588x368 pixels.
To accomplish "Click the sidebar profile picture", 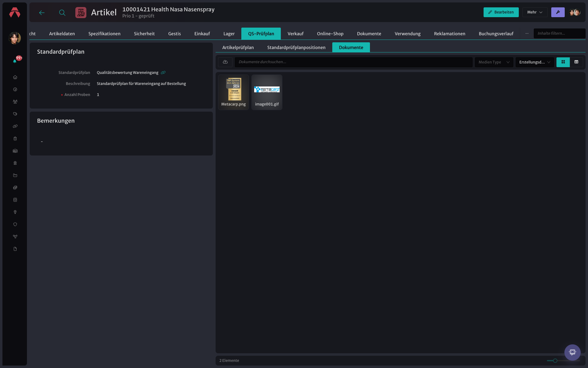I will [x=15, y=38].
